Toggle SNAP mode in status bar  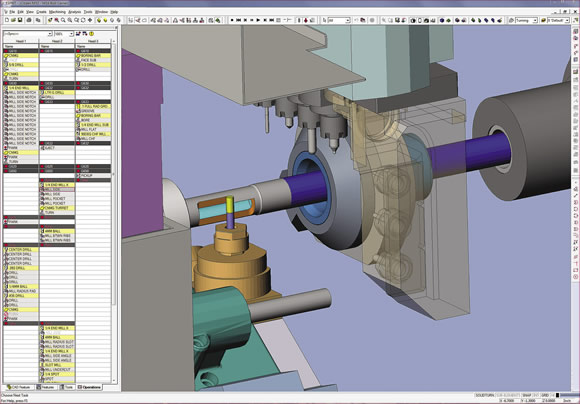click(x=526, y=395)
